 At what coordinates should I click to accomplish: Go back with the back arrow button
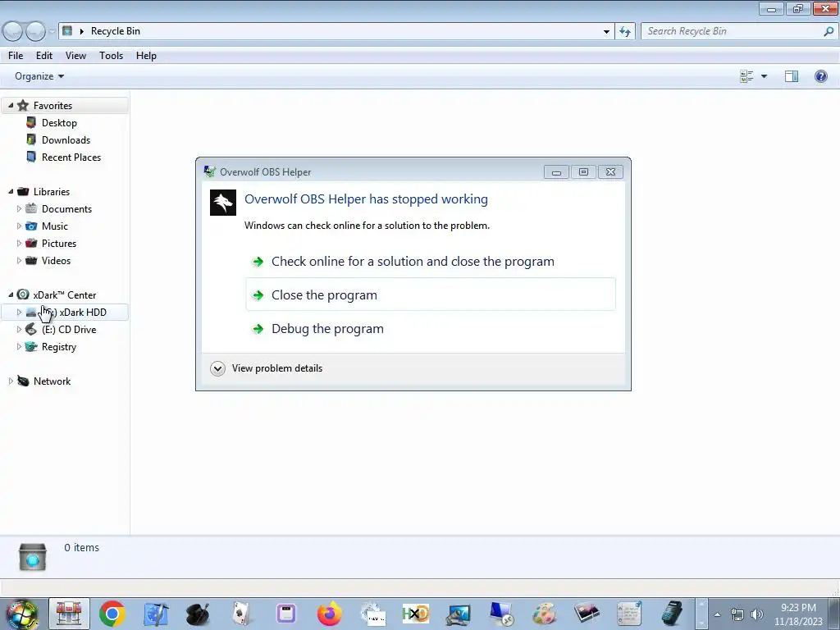click(x=13, y=31)
